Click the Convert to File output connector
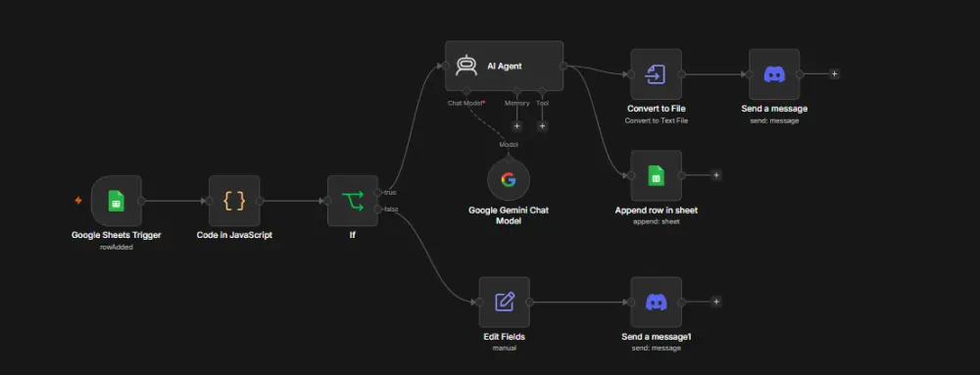Screen dimensions: 980x375 (682, 74)
